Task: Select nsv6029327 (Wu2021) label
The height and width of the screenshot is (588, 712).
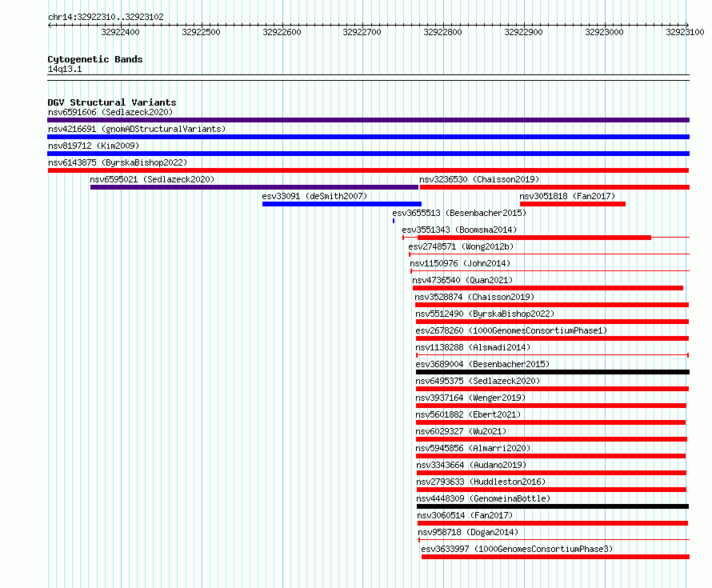Action: point(462,431)
